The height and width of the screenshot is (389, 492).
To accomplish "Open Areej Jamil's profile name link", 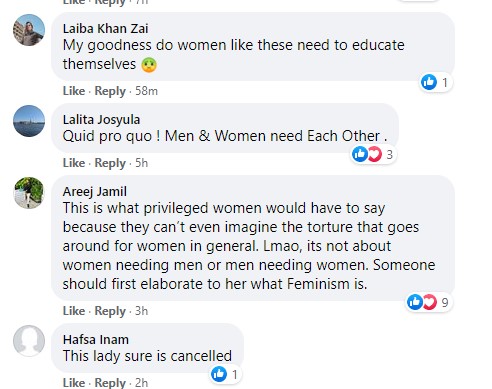I will click(x=95, y=192).
